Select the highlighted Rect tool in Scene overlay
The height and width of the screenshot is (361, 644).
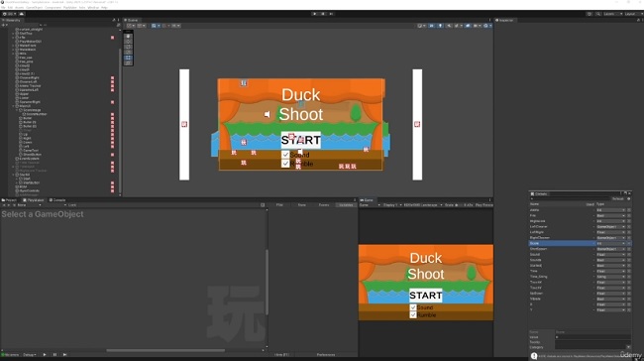point(128,58)
